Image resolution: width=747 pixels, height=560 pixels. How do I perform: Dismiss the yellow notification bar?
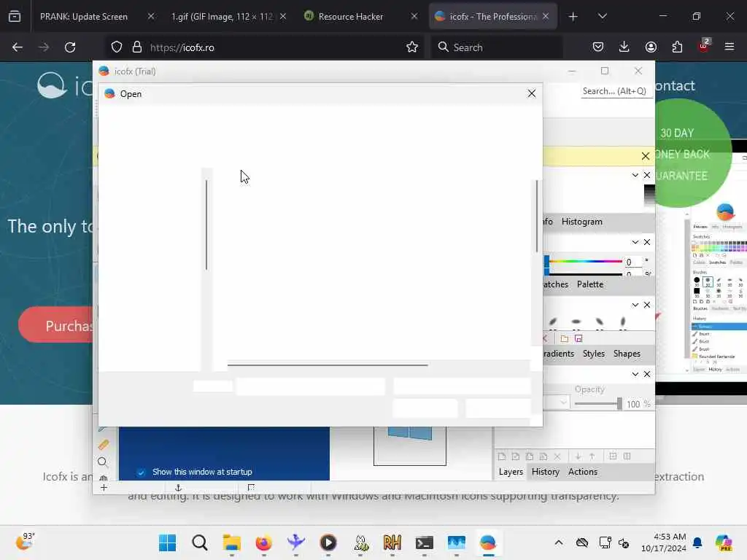[x=646, y=156]
